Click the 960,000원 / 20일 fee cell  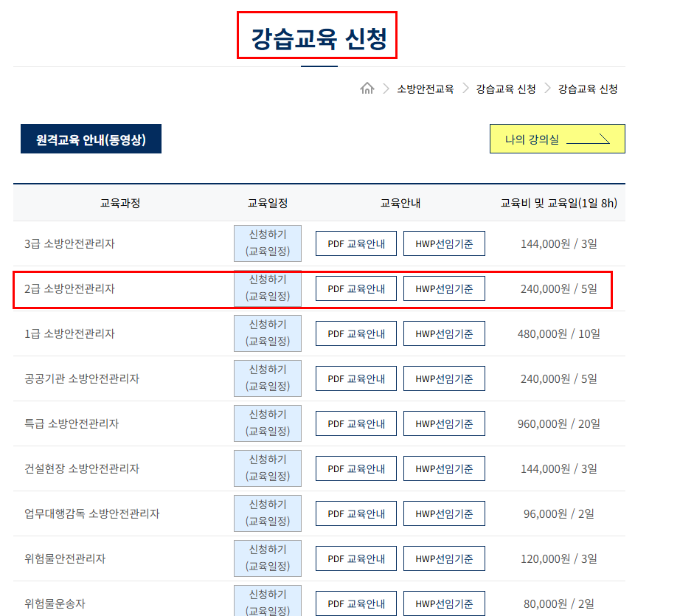tap(558, 423)
